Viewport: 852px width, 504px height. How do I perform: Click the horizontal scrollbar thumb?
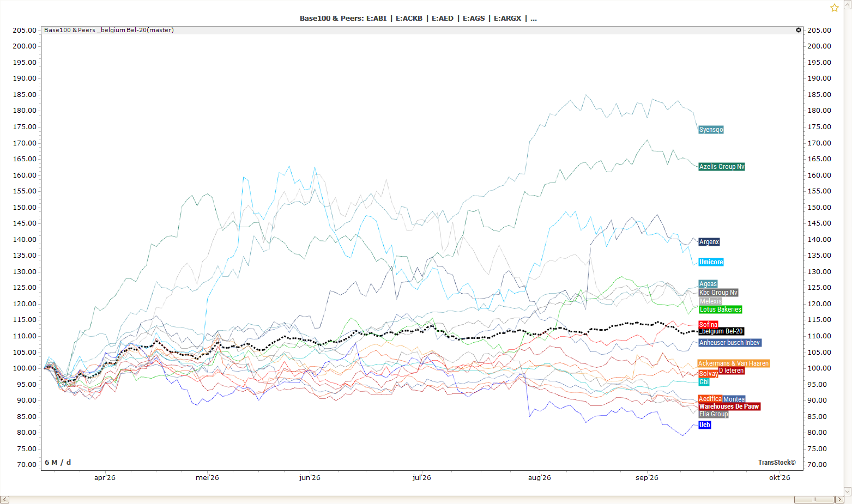(814, 500)
